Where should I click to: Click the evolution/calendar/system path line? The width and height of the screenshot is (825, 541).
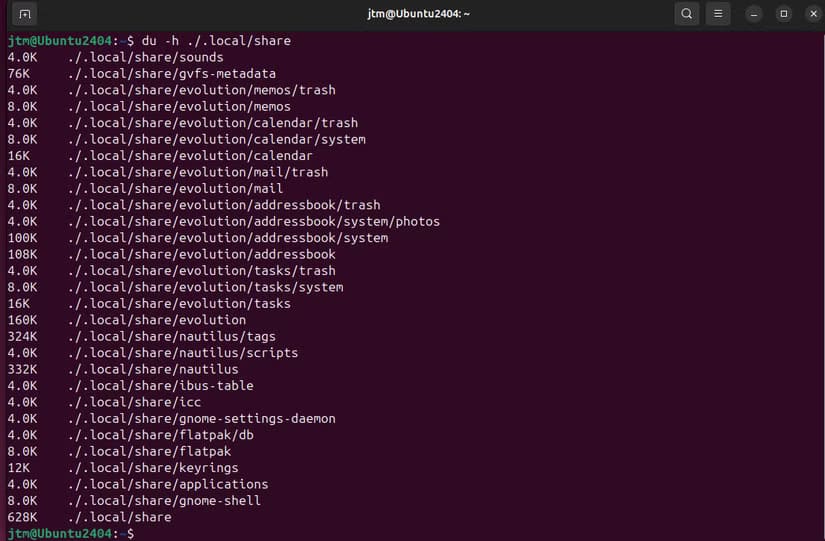217,139
